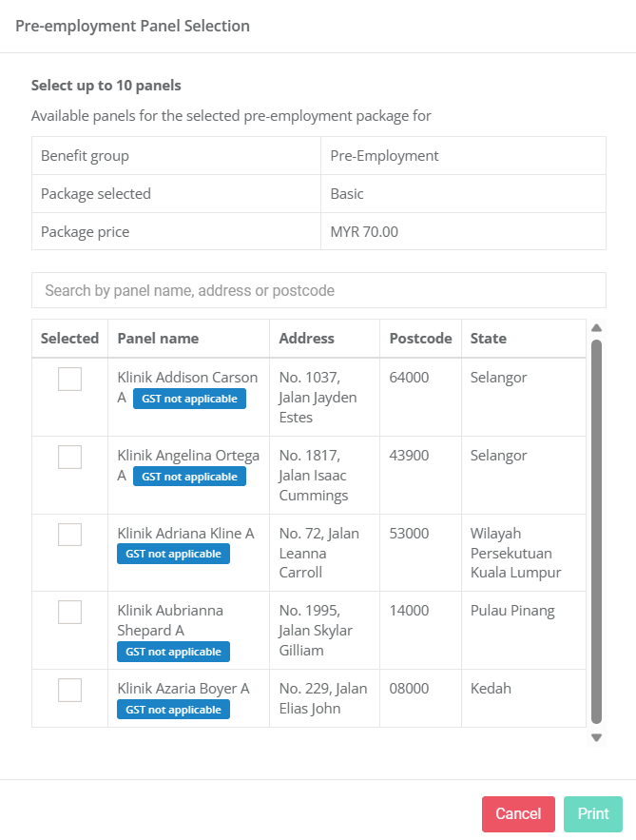
Task: Click the GST not applicable badge under Azaria Boyer
Action: (x=173, y=710)
